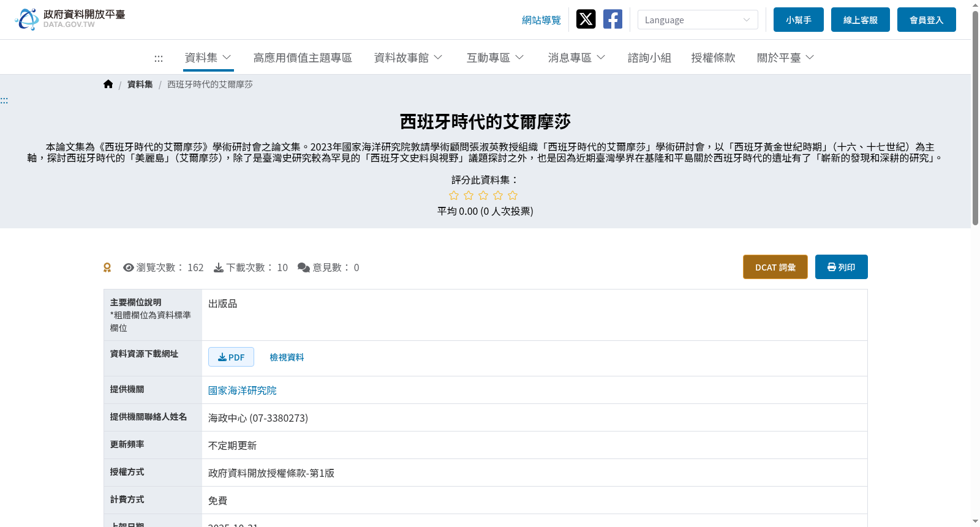
Task: Rate dataset with the fourth star
Action: pos(498,195)
